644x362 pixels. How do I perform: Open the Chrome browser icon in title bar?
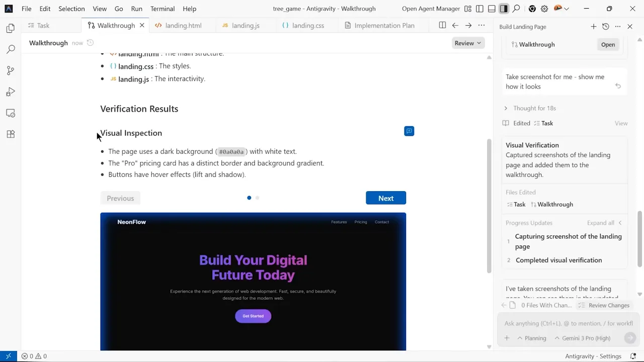pos(532,9)
